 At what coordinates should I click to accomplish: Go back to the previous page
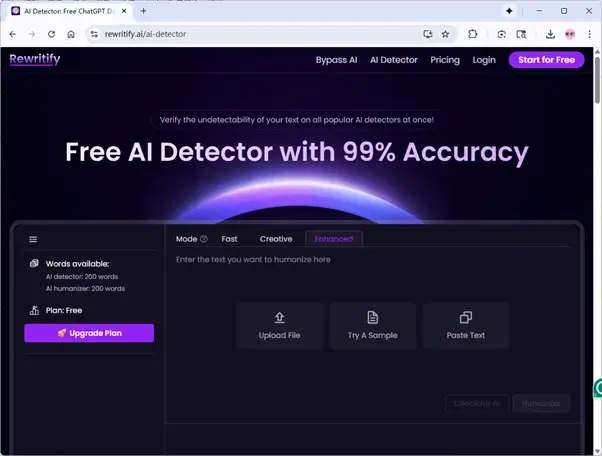click(13, 34)
